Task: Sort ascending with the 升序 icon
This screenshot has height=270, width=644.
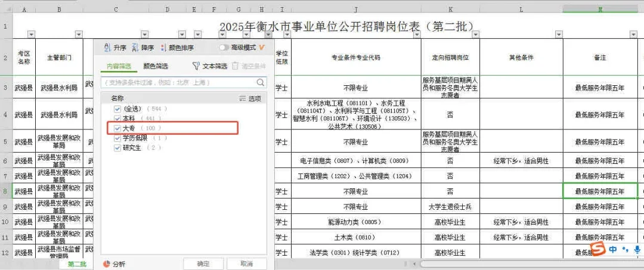Action: click(x=107, y=48)
